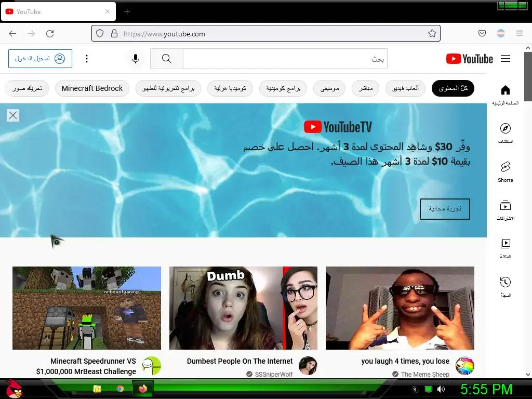Click the scrollbar down arrow
532x399 pixels.
click(x=528, y=375)
